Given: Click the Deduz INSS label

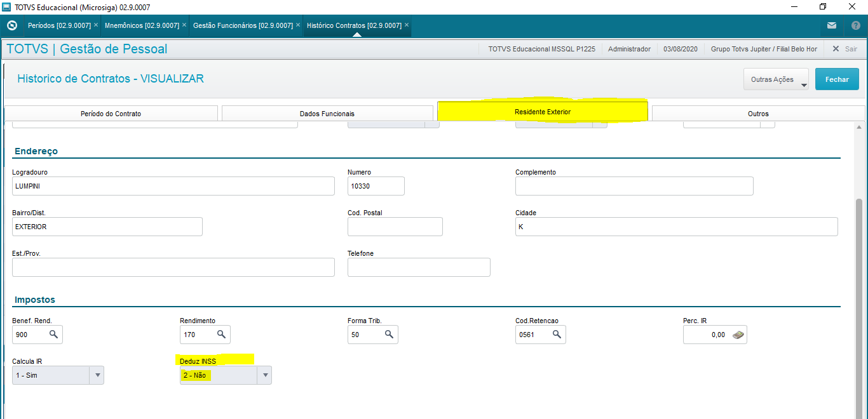Looking at the screenshot, I should (x=198, y=361).
